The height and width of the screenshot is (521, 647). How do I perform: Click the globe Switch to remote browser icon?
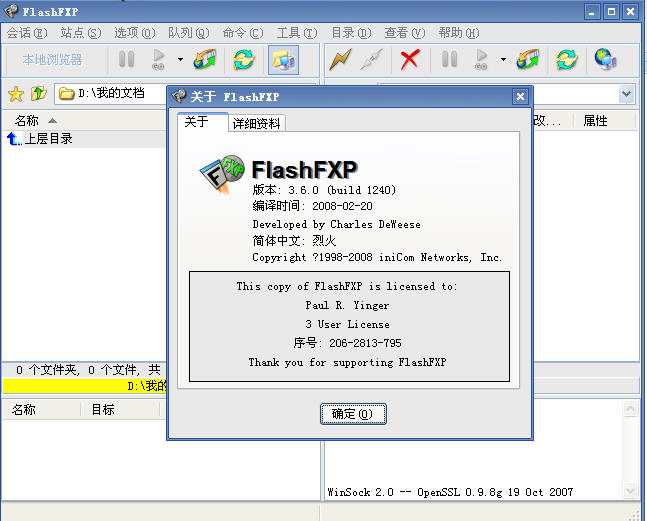pos(605,59)
